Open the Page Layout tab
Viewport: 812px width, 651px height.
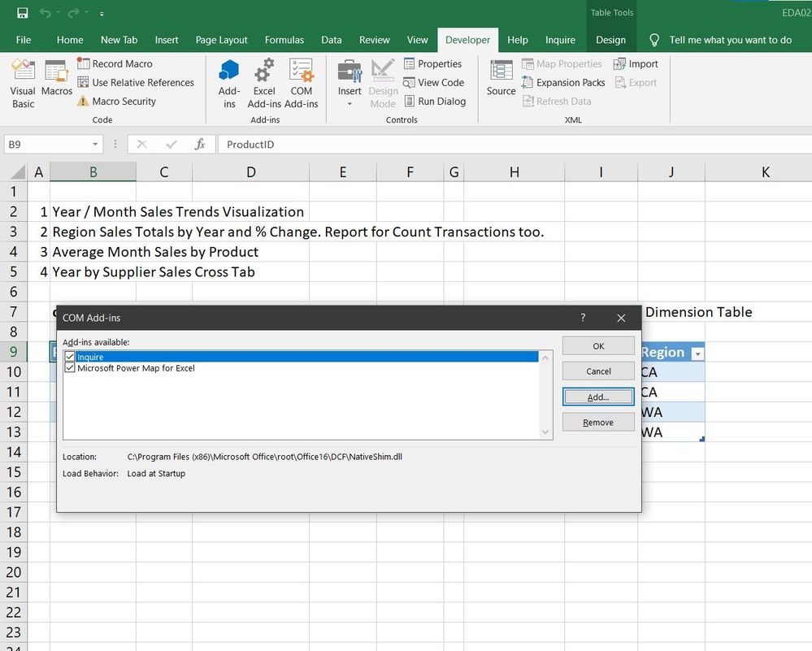pyautogui.click(x=221, y=40)
